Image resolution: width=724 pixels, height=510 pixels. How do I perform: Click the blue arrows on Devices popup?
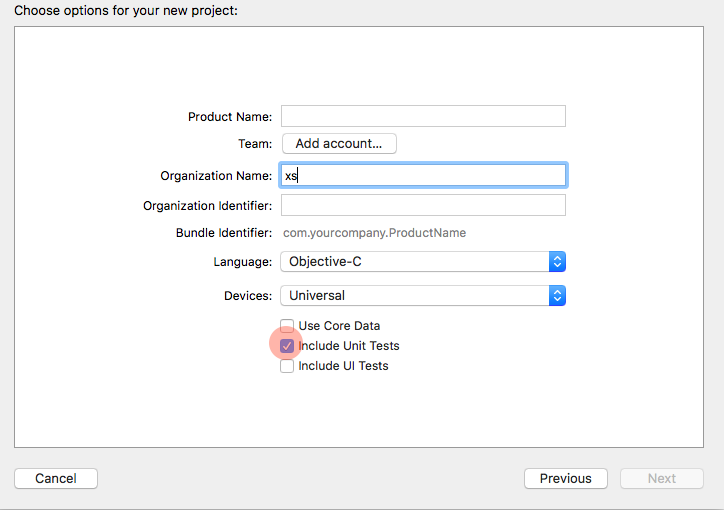[558, 296]
